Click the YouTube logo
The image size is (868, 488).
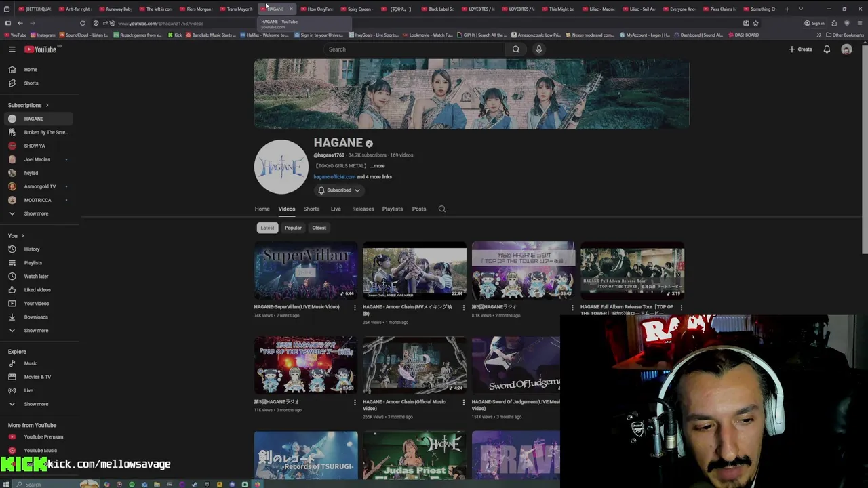[x=41, y=49]
